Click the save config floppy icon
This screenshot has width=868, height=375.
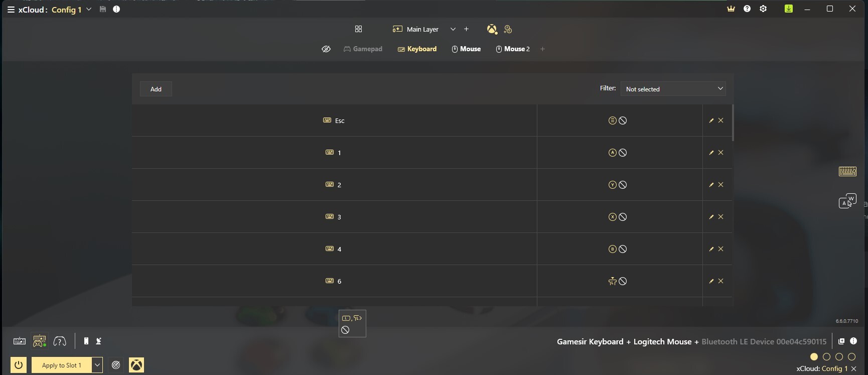[x=103, y=9]
